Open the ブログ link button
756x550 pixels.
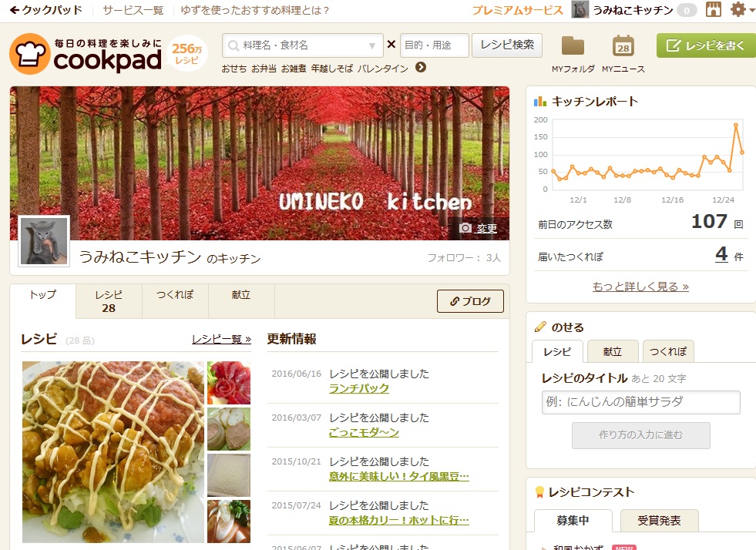(x=470, y=301)
